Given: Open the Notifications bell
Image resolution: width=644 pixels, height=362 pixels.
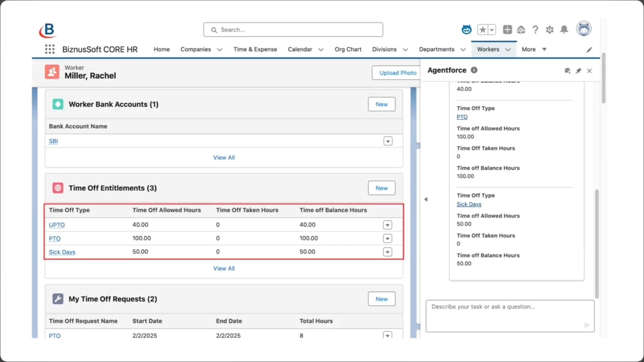Looking at the screenshot, I should pos(564,30).
